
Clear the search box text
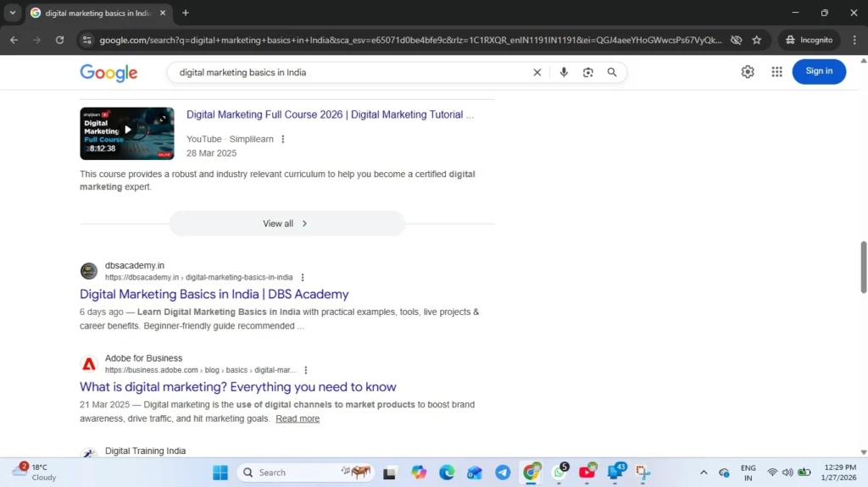pos(537,73)
